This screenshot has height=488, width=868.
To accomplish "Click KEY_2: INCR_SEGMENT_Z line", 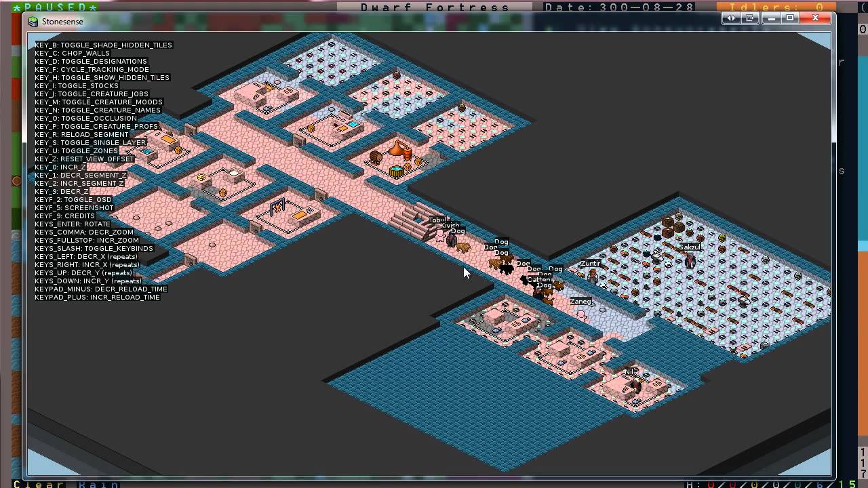I will click(x=79, y=183).
